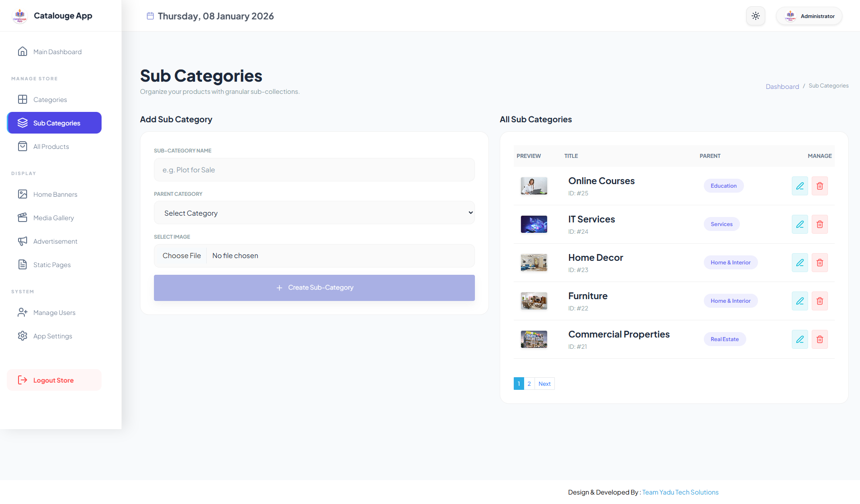Click the Catalouge App logo icon
860x504 pixels.
[x=20, y=16]
